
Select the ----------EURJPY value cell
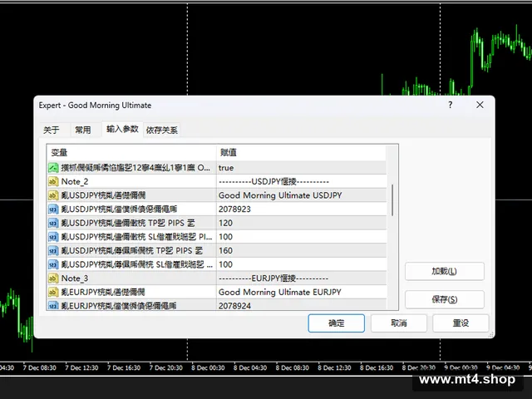point(301,278)
